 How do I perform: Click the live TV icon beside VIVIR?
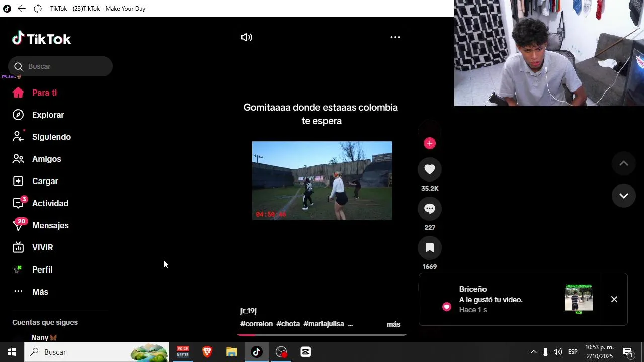tap(18, 247)
